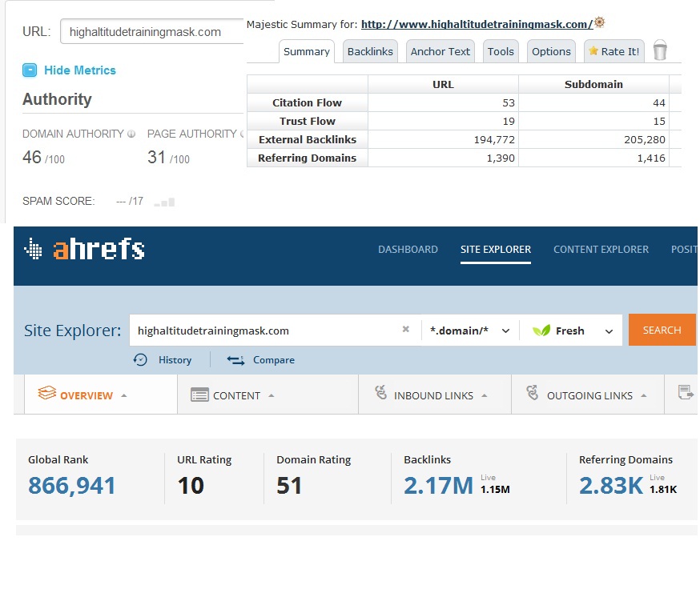The height and width of the screenshot is (589, 700).
Task: Click Subdomain Referring Domains cell 1,416
Action: pos(593,158)
